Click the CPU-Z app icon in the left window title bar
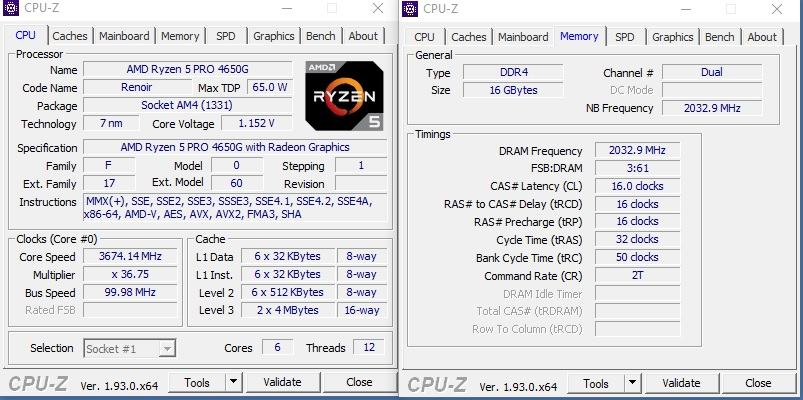Screen dimensions: 803x400 point(10,9)
